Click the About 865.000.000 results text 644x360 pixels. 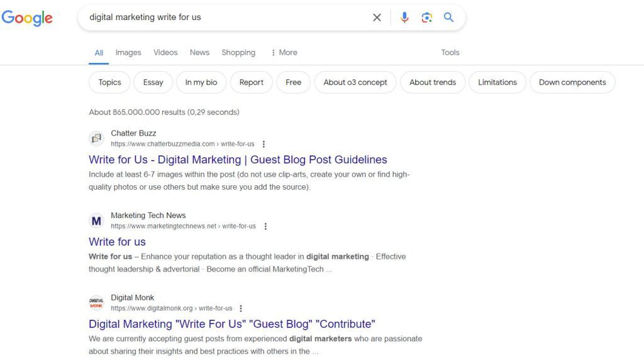(164, 112)
